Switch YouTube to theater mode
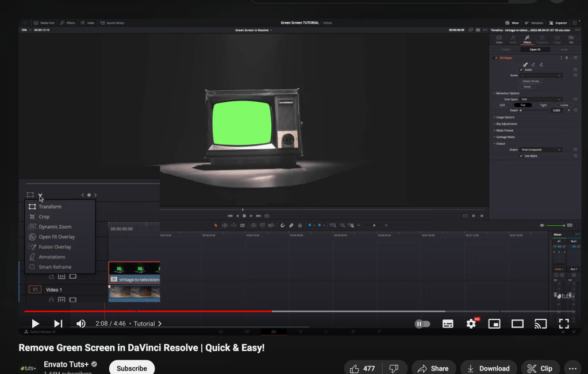The height and width of the screenshot is (374, 588). 517,323
